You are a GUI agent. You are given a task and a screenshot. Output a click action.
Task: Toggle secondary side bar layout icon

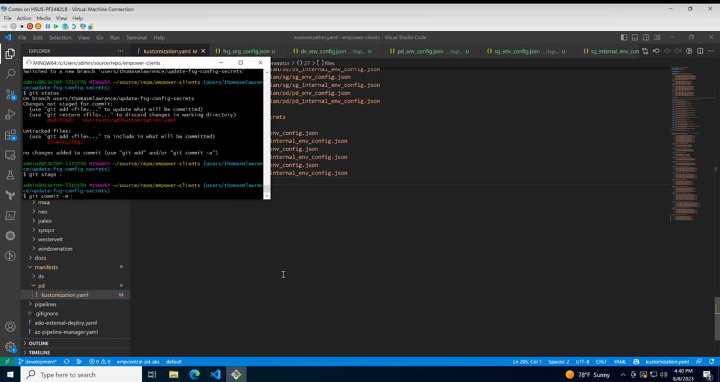point(646,37)
